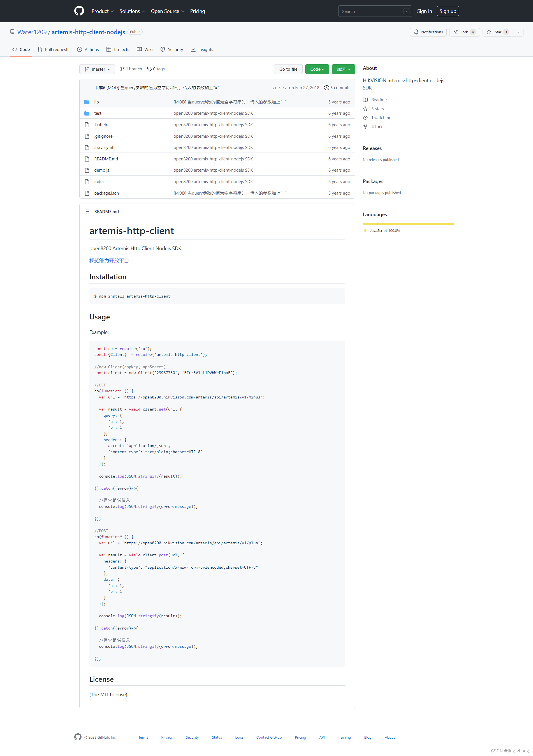Screen dimensions: 533x756
Task: Click the .travis.yml file icon
Action: click(87, 147)
